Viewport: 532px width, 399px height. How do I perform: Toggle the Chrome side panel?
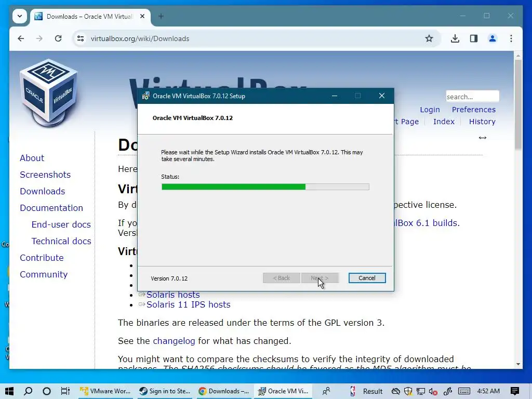pyautogui.click(x=474, y=38)
